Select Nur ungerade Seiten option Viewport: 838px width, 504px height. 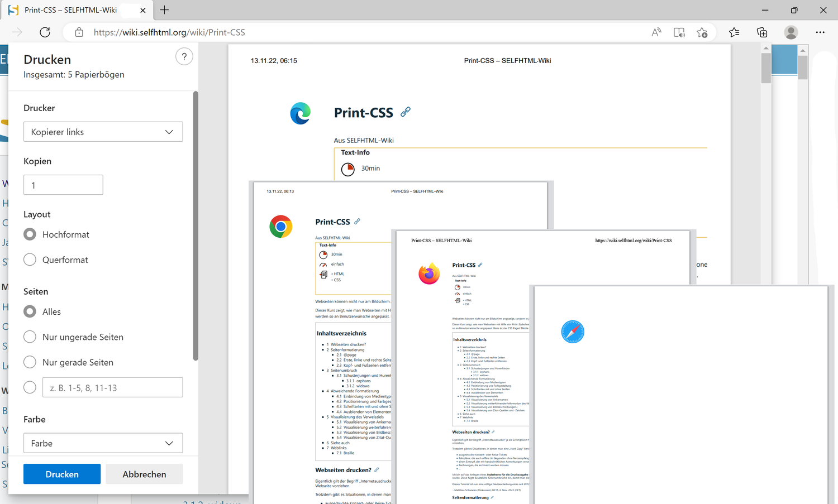[30, 337]
